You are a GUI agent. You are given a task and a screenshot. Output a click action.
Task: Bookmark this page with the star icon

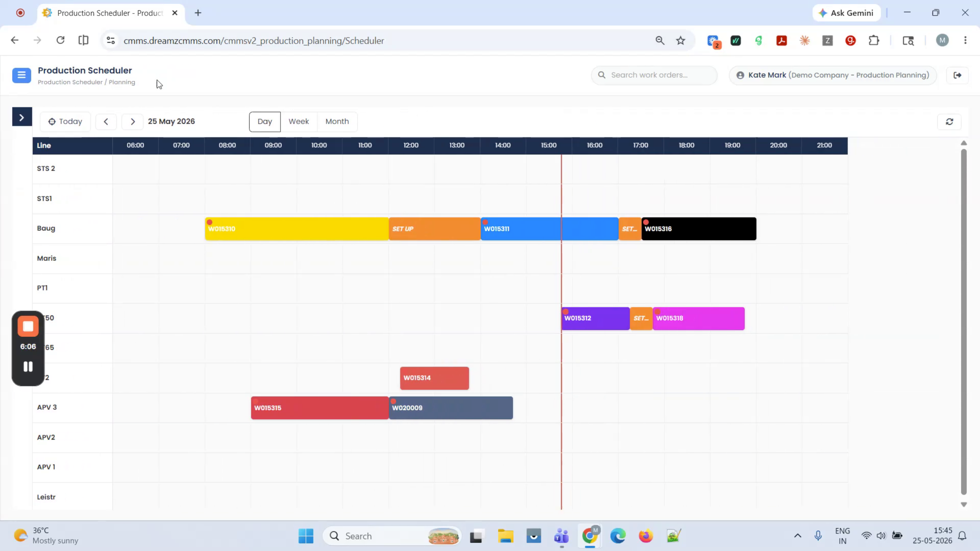coord(680,40)
